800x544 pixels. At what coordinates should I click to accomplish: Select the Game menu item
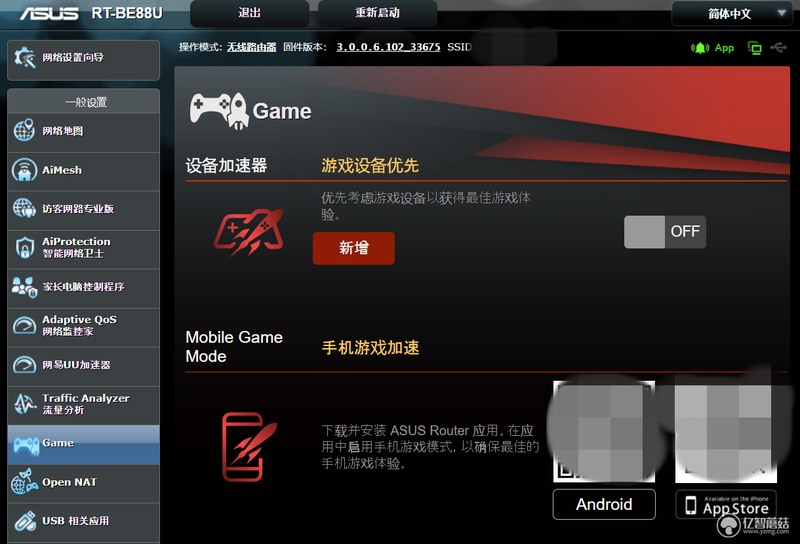click(84, 444)
